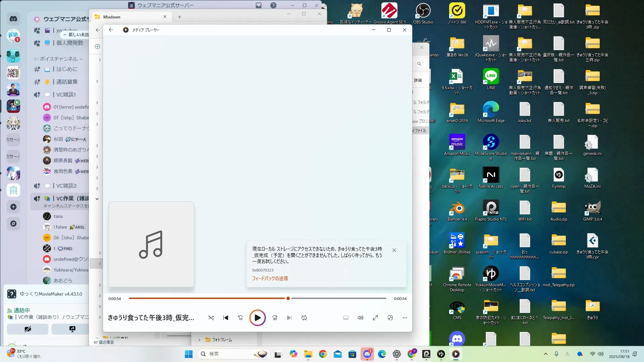Image resolution: width=644 pixels, height=362 pixels.
Task: Toggle Discord camera off button
Action: click(28, 329)
